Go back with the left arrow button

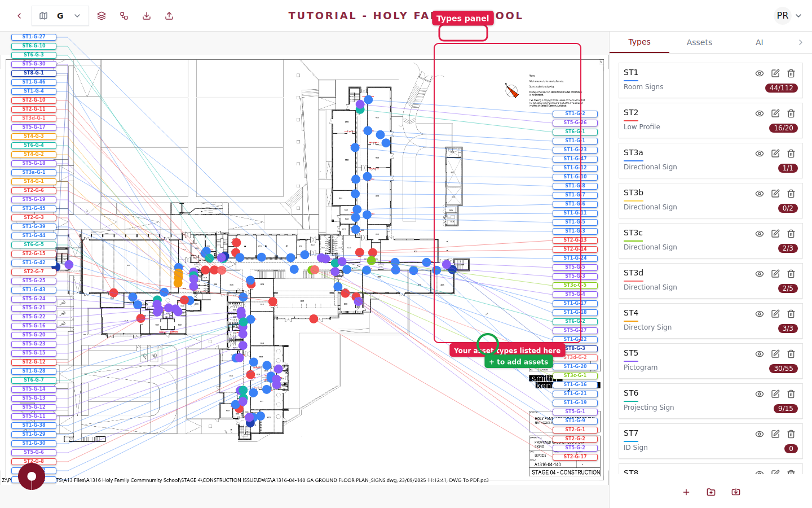pyautogui.click(x=19, y=16)
